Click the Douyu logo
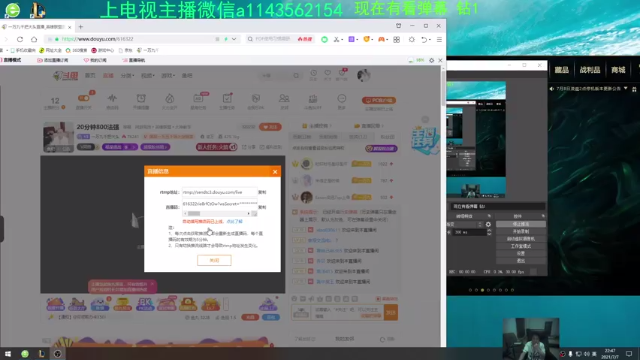This screenshot has width=640, height=360. [x=66, y=76]
